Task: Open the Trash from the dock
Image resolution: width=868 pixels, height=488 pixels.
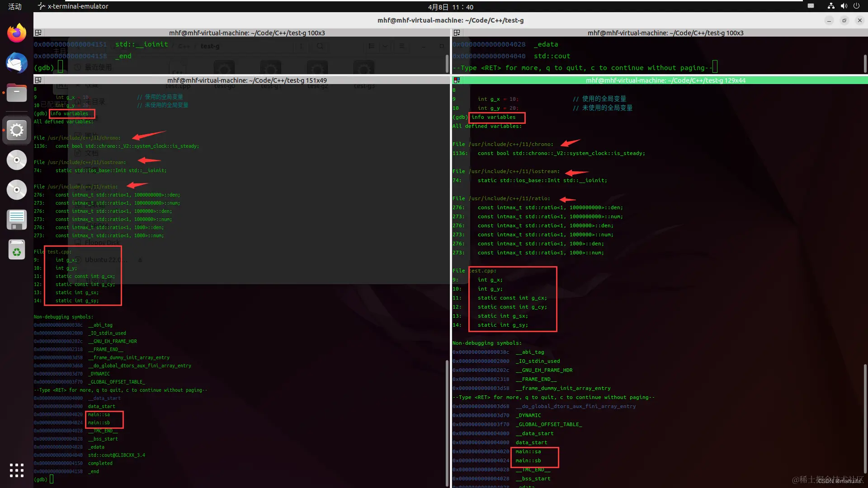Action: [17, 250]
